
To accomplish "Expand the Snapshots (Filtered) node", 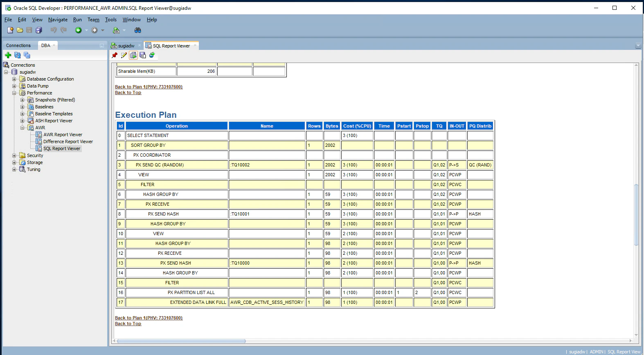I will coord(23,100).
